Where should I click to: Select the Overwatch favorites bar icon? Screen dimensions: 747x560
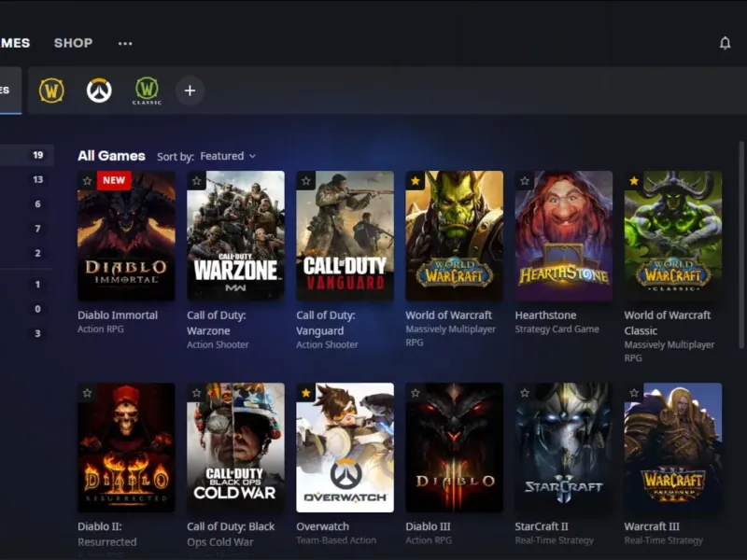click(x=99, y=90)
